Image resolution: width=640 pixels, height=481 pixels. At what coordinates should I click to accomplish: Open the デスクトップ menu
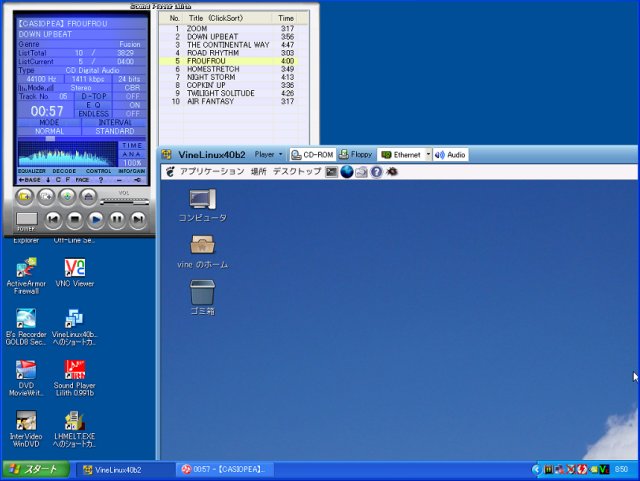pos(297,172)
